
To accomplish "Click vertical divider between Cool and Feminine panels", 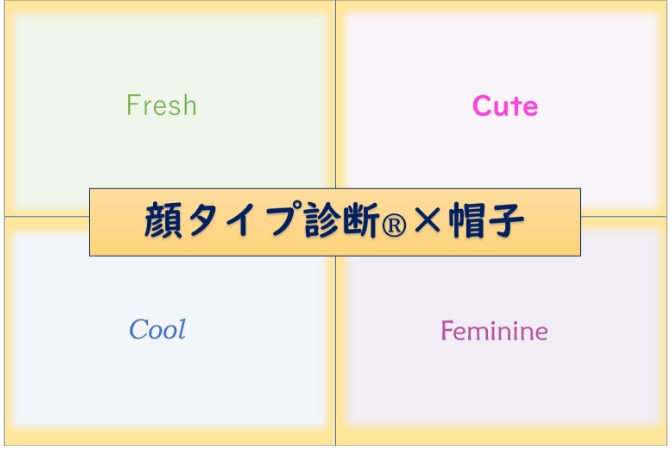I will click(x=336, y=351).
